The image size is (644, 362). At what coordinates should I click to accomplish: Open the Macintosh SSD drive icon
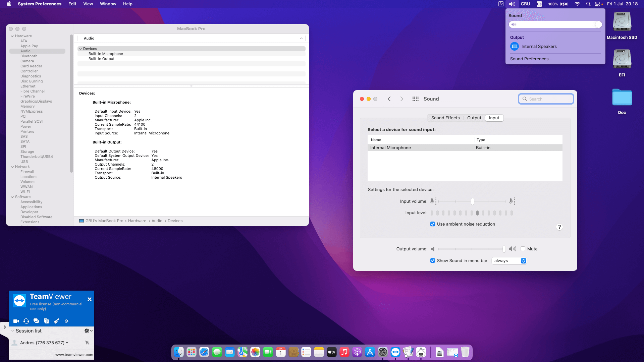[622, 22]
